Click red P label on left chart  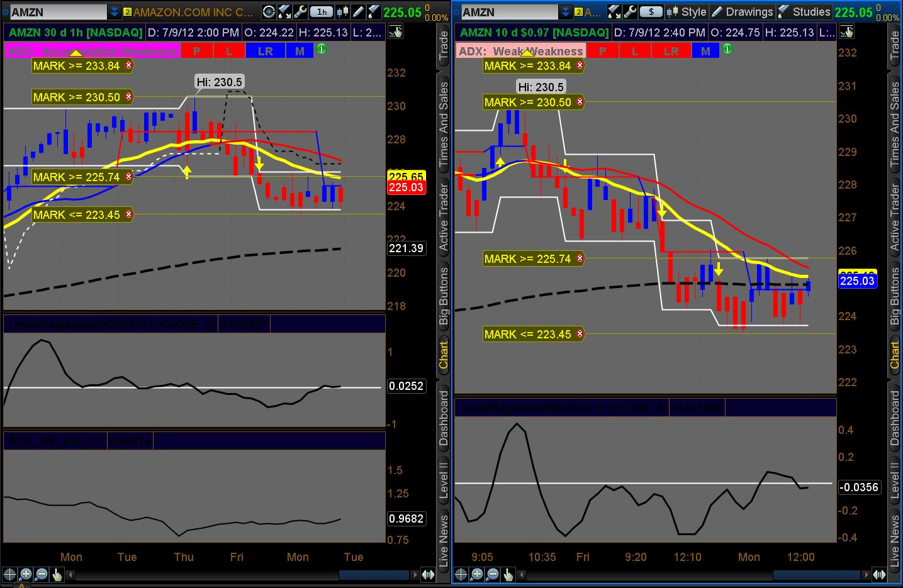pyautogui.click(x=197, y=51)
